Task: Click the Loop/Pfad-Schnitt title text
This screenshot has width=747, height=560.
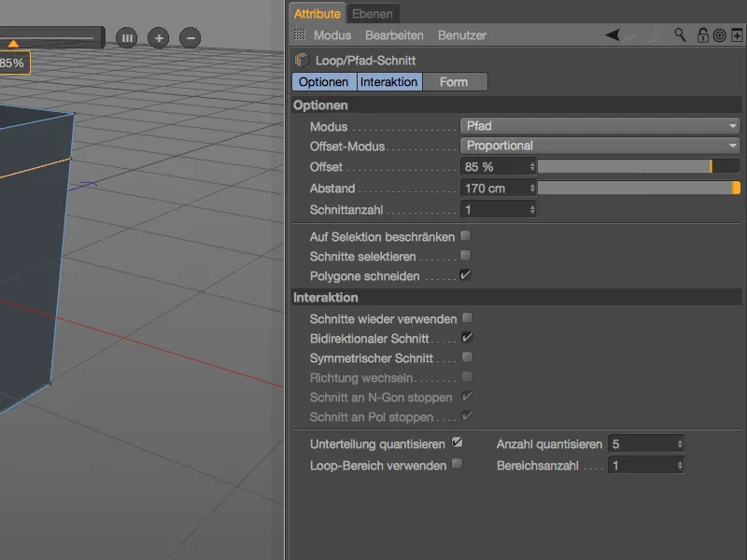Action: click(365, 61)
